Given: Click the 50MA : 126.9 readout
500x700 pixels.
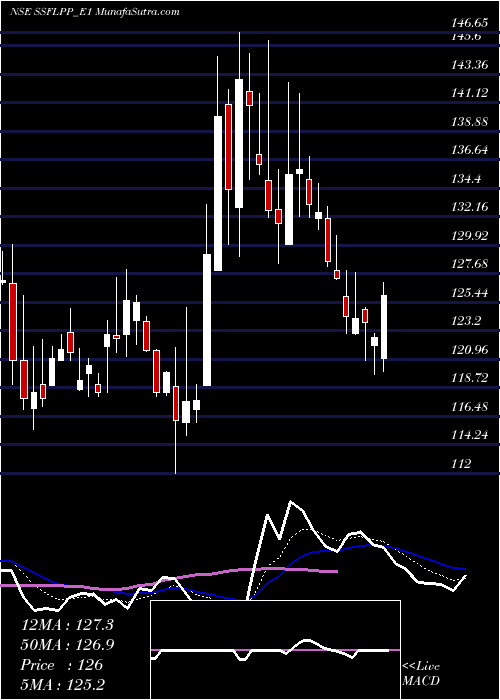Looking at the screenshot, I should click(67, 645).
